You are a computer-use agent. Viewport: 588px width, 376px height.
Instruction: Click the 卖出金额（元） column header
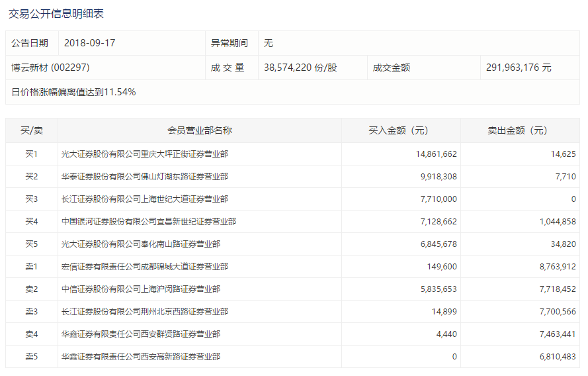click(520, 130)
